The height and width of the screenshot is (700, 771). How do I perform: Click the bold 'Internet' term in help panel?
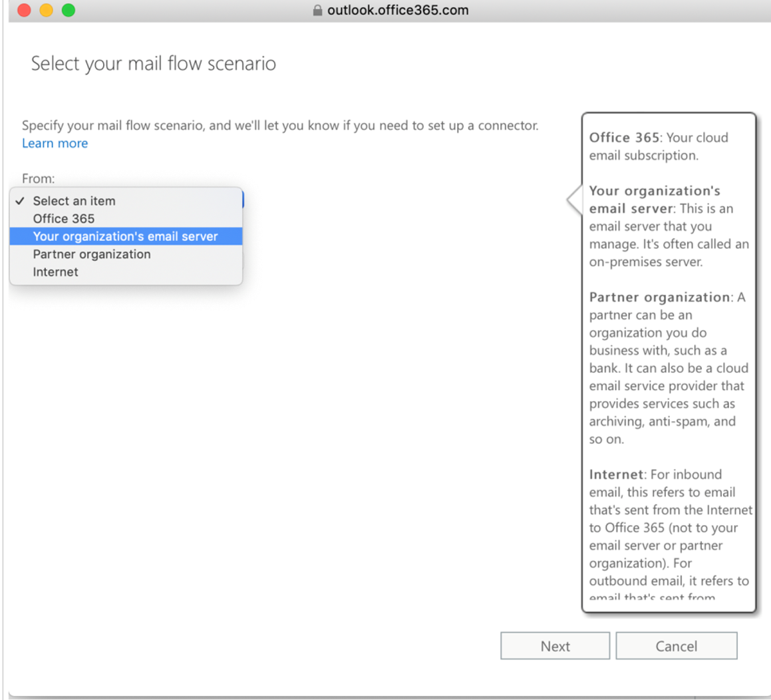tap(616, 474)
